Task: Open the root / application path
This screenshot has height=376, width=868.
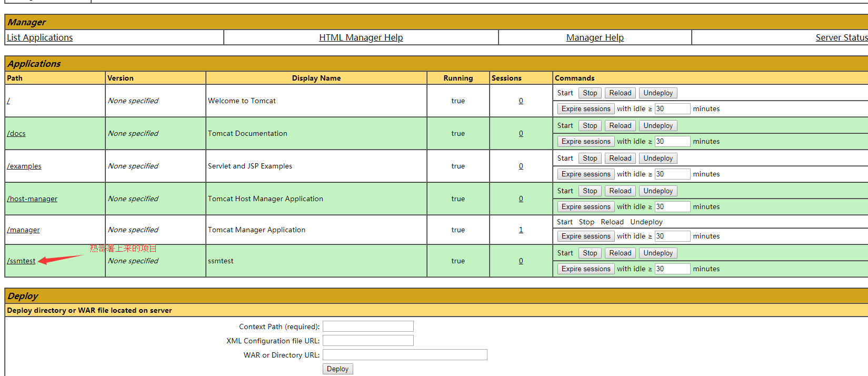Action: [8, 101]
